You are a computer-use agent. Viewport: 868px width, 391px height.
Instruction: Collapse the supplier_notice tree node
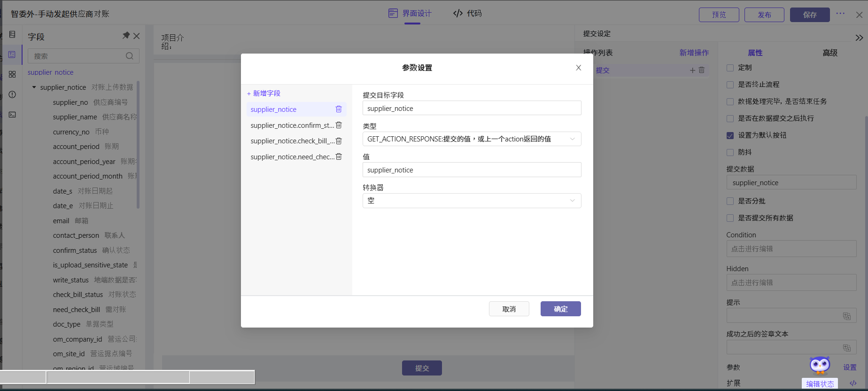pos(34,87)
